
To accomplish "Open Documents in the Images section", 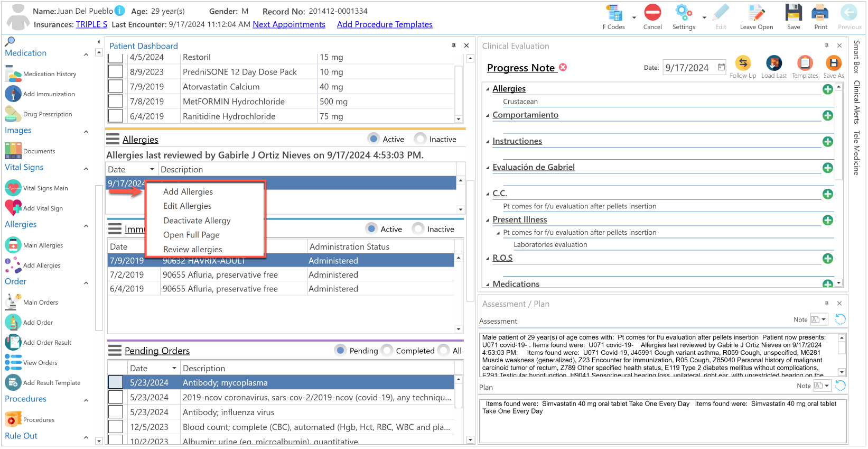I will (30, 151).
